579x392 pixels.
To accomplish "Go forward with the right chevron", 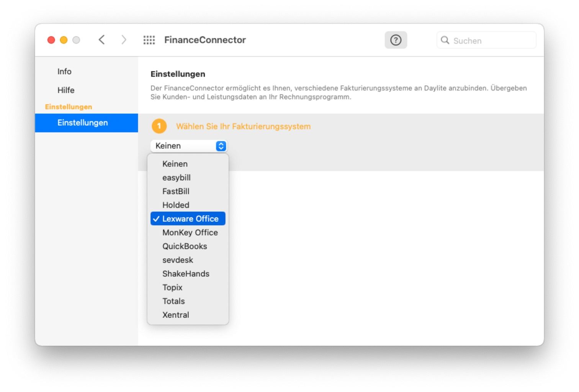I will click(124, 40).
